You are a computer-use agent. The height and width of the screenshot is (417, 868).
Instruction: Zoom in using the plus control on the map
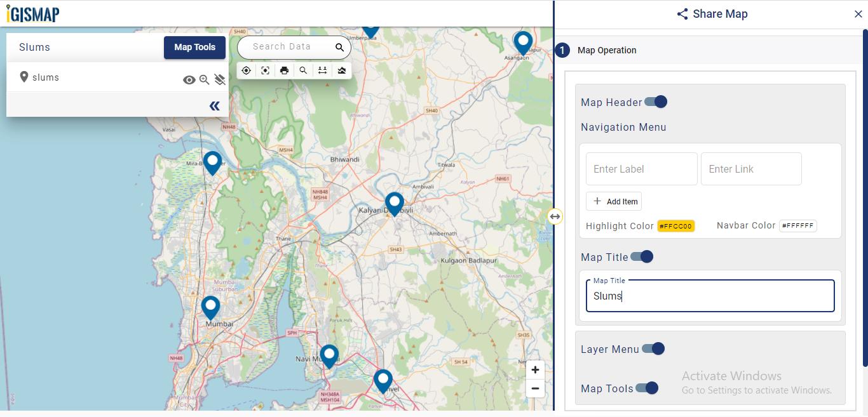pyautogui.click(x=535, y=369)
